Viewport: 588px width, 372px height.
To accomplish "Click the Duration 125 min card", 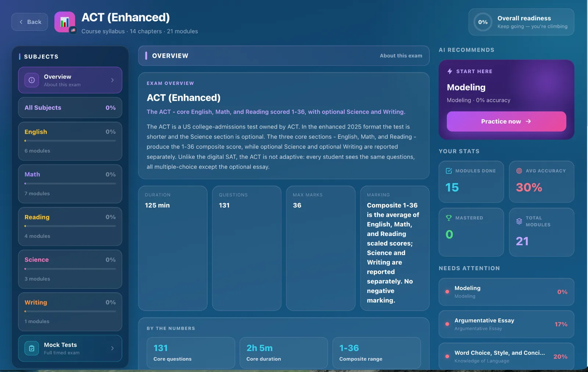I will [173, 248].
